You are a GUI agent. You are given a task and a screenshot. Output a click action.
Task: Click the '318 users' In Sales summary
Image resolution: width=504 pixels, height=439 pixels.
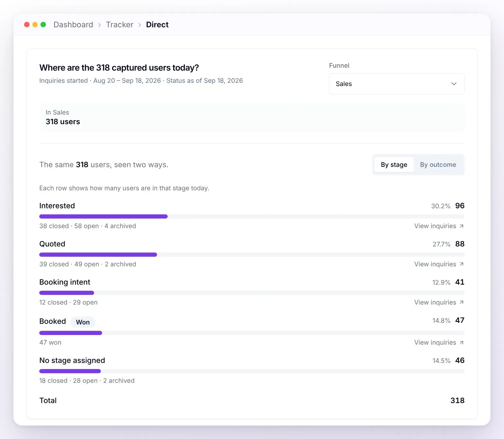click(63, 122)
